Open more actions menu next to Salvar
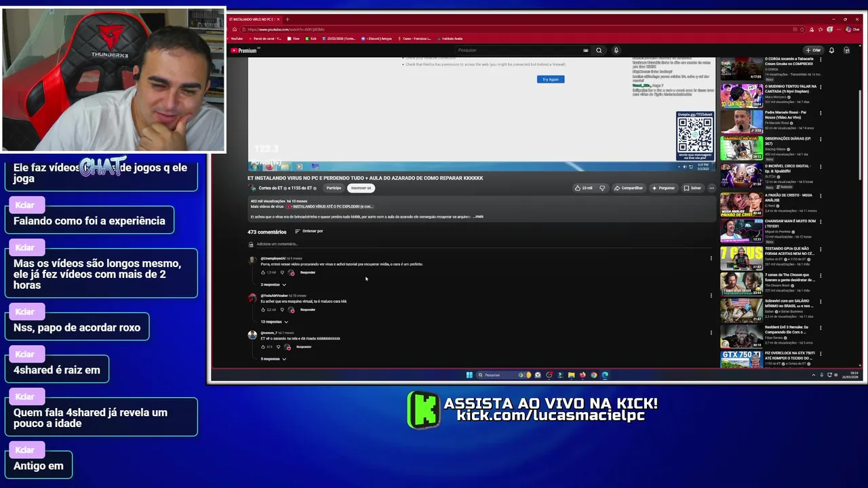The height and width of the screenshot is (488, 868). click(x=711, y=188)
